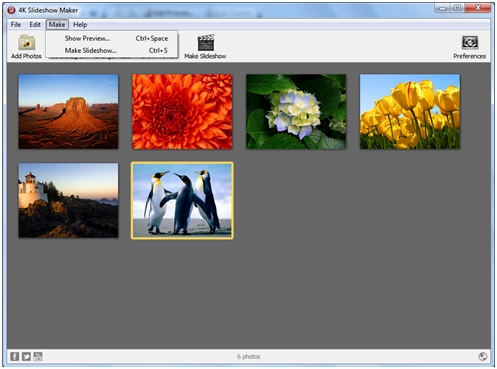497x369 pixels.
Task: Open the File menu
Action: click(16, 24)
